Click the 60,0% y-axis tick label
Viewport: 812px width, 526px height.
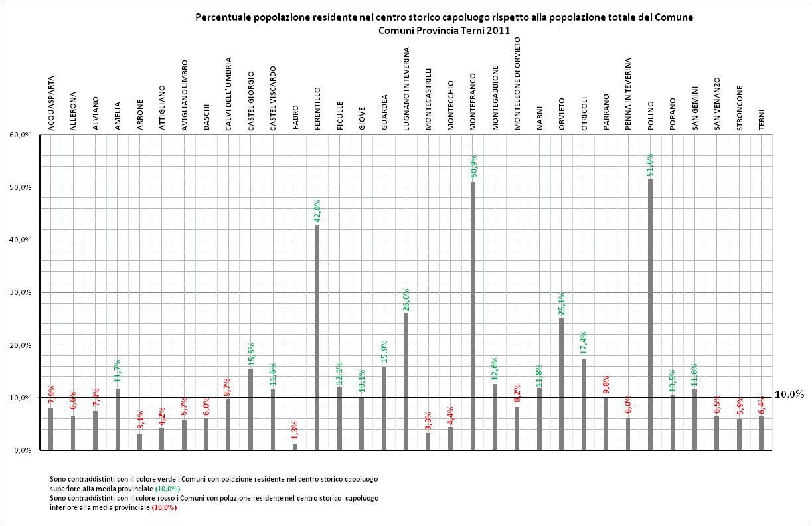(22, 135)
